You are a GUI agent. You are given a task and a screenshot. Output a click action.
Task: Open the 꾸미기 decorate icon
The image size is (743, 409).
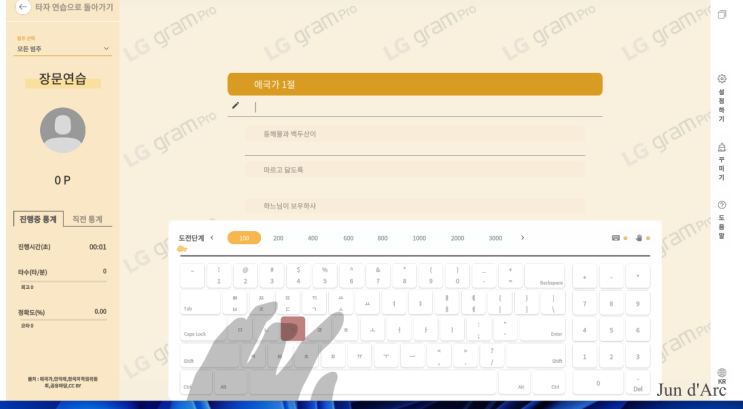[x=722, y=147]
